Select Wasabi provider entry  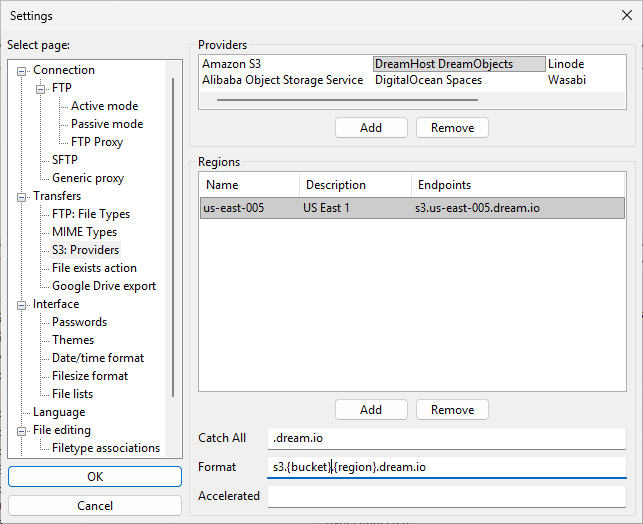tap(566, 80)
